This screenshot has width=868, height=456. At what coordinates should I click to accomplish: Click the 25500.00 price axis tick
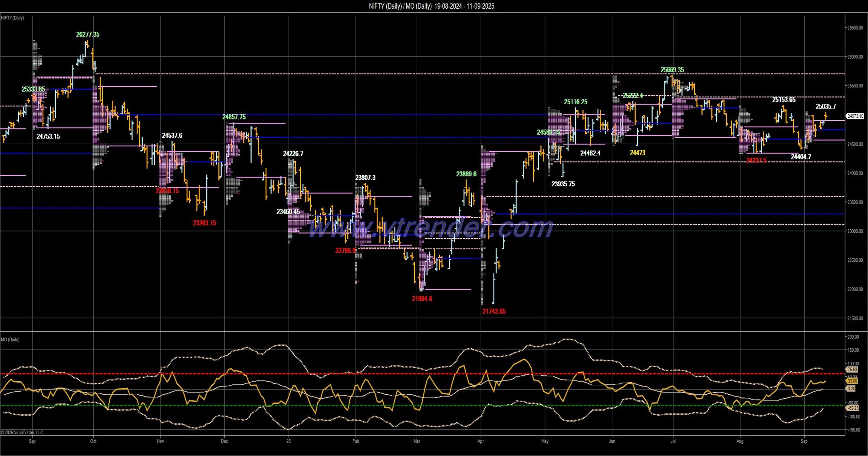pos(855,86)
